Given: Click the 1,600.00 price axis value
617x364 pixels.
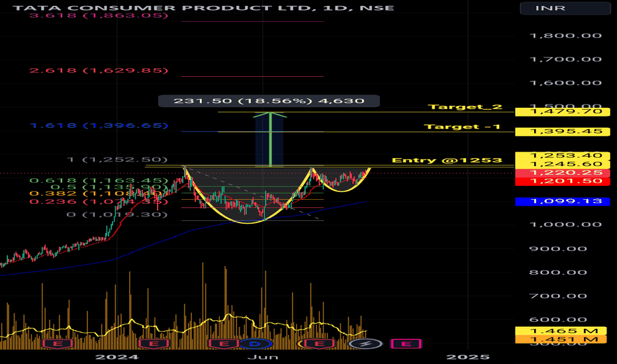Looking at the screenshot, I should pyautogui.click(x=566, y=83).
